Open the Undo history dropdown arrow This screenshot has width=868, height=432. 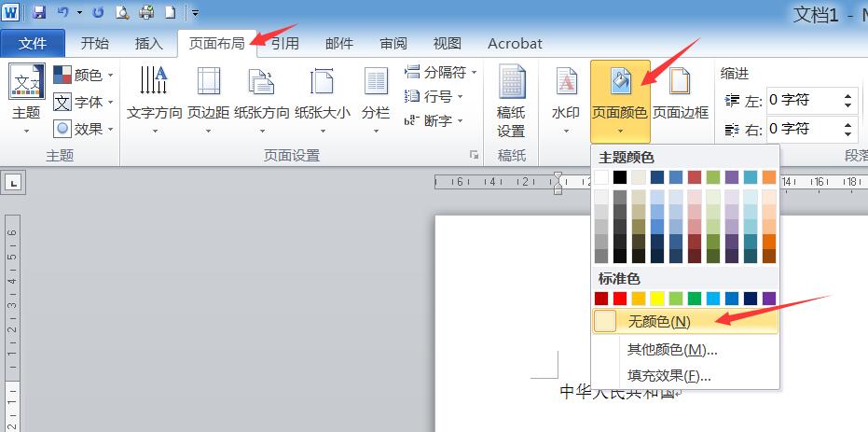point(79,12)
